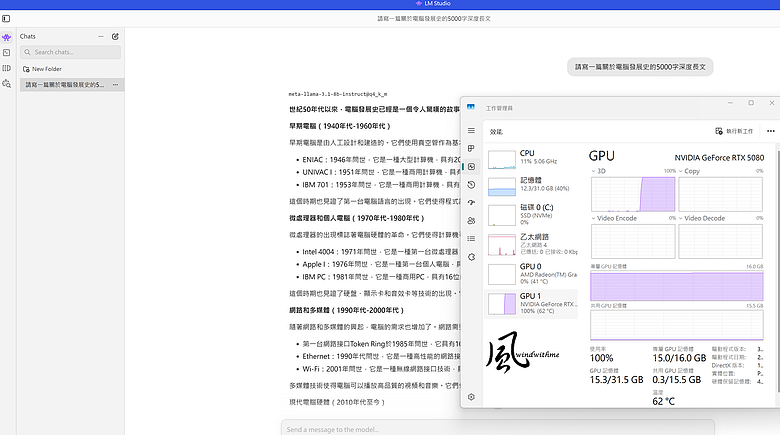Image resolution: width=780 pixels, height=435 pixels.
Task: Click the Ethernet bullet line
Action: coord(381,356)
